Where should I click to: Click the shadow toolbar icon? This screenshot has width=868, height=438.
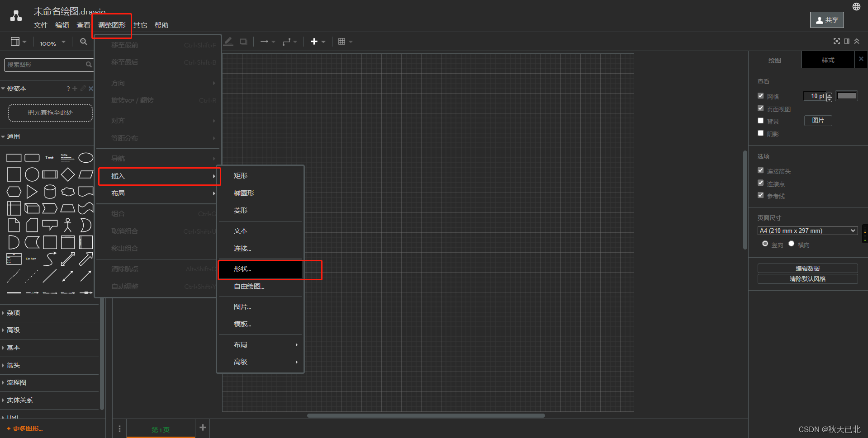(x=243, y=42)
